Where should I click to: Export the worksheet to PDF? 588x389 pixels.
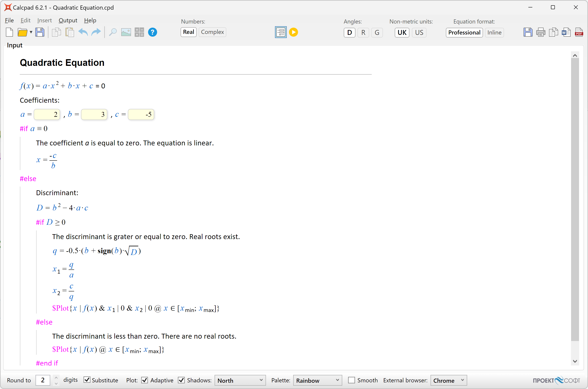[x=579, y=32]
